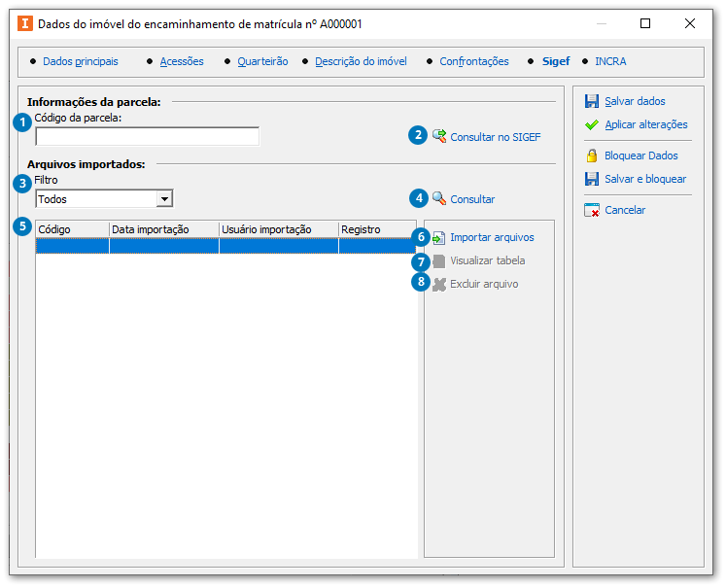Select the Descrição do imóvel tab
Viewport: 726px width, 588px height.
click(361, 61)
